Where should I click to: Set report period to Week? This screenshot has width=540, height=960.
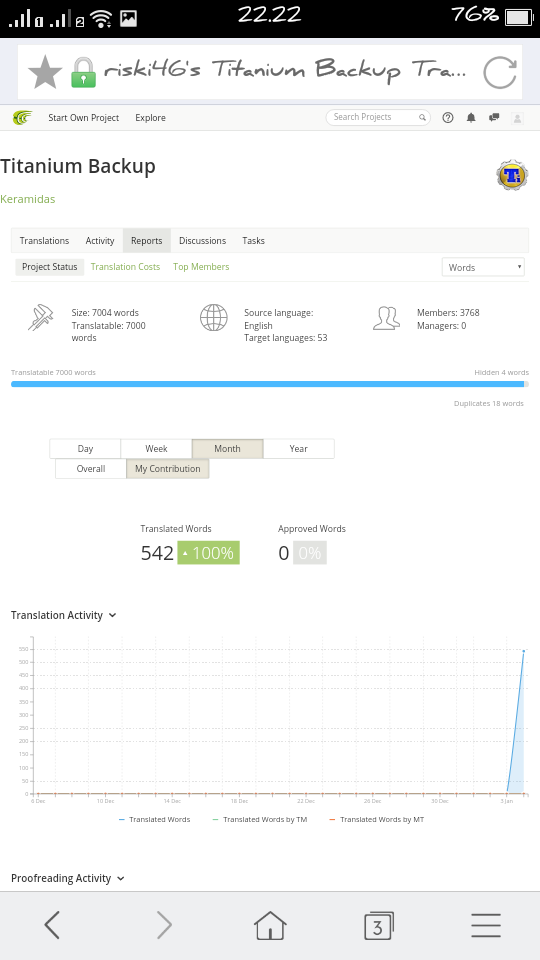point(156,449)
